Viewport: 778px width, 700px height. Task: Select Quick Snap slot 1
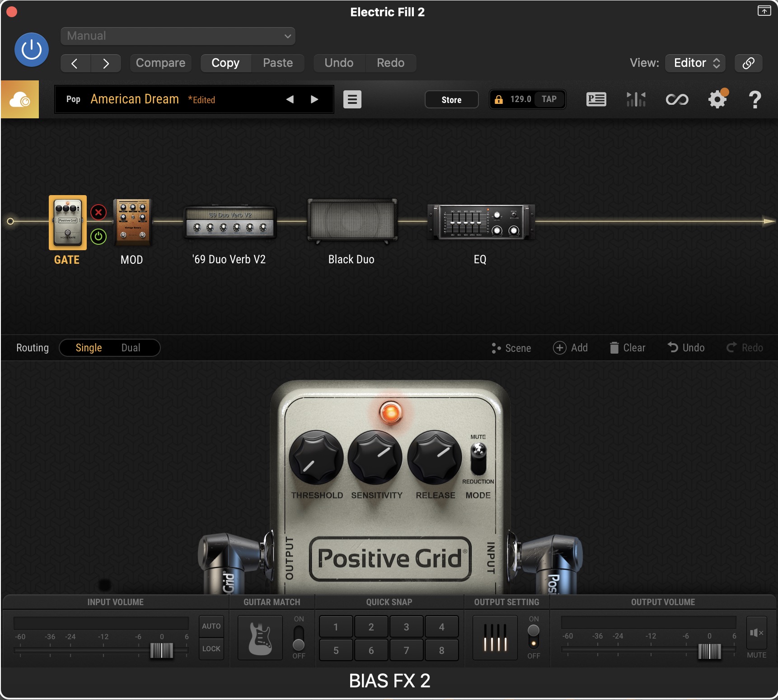(x=336, y=627)
